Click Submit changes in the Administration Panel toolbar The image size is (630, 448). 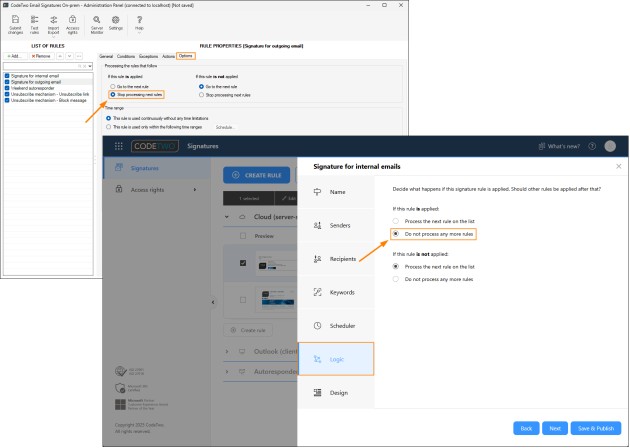point(15,25)
